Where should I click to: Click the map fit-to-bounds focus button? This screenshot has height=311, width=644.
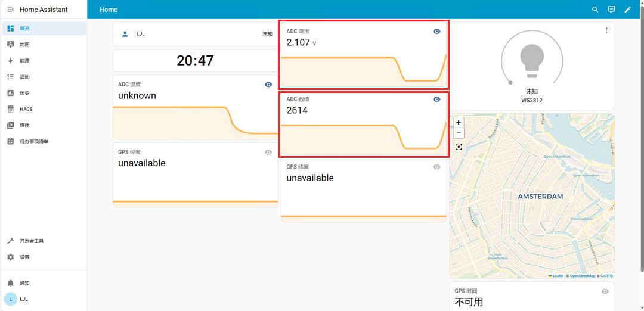[459, 147]
